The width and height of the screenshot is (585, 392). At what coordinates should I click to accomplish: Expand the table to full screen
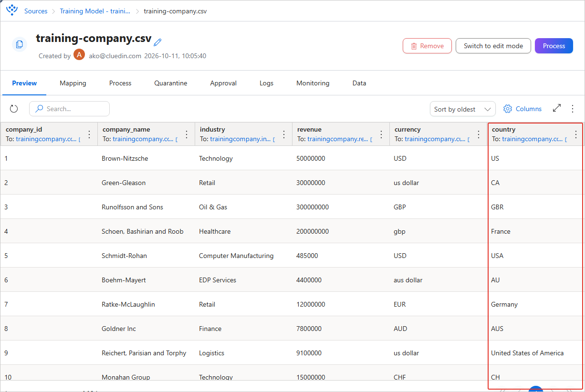pyautogui.click(x=557, y=108)
